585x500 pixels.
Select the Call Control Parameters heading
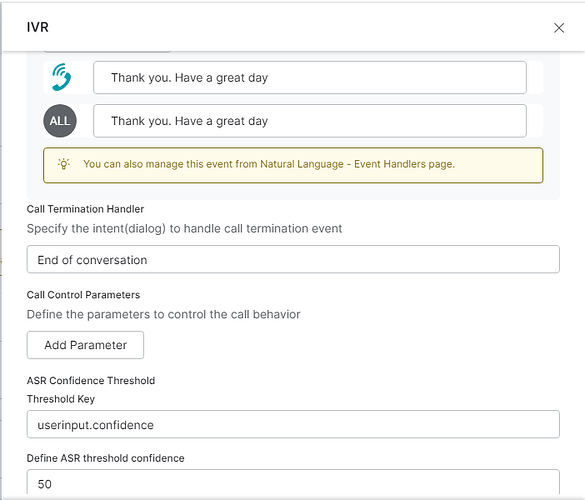click(x=83, y=295)
